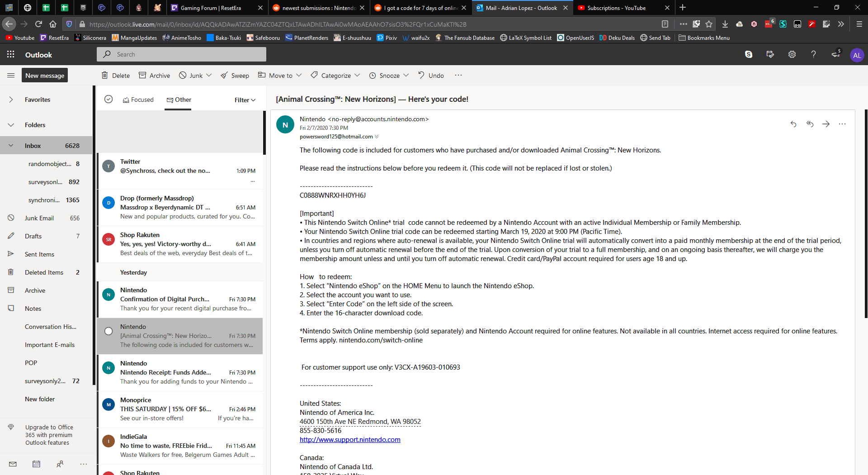
Task: Open Monoprice THIS SATURDAY email
Action: [181, 409]
